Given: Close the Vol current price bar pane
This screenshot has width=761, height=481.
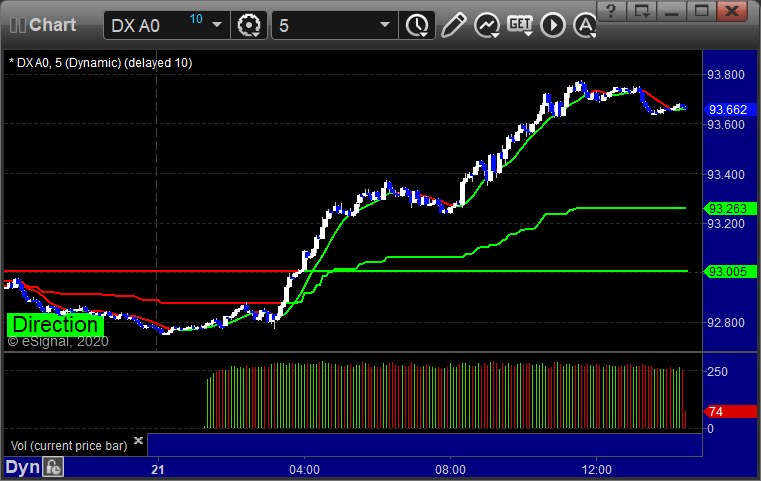Looking at the screenshot, I should tap(138, 440).
